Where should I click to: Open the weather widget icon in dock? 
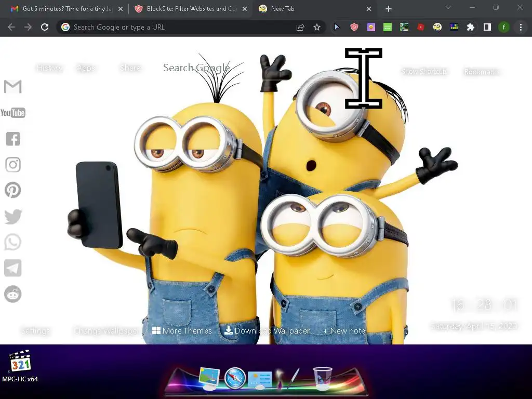click(260, 380)
